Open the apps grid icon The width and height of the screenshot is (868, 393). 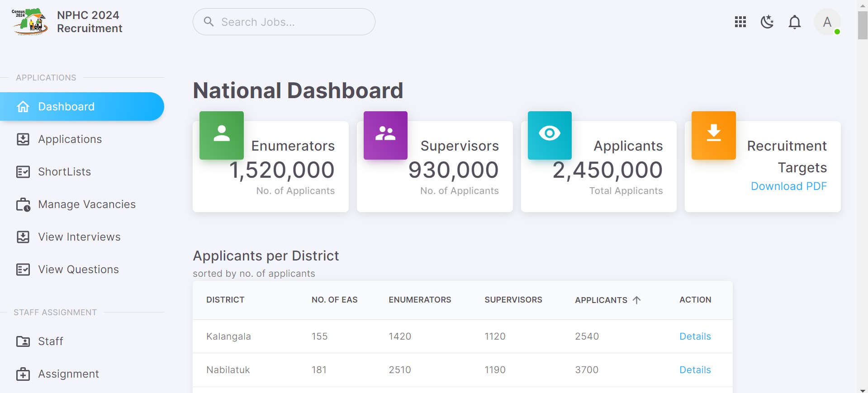[x=740, y=22]
